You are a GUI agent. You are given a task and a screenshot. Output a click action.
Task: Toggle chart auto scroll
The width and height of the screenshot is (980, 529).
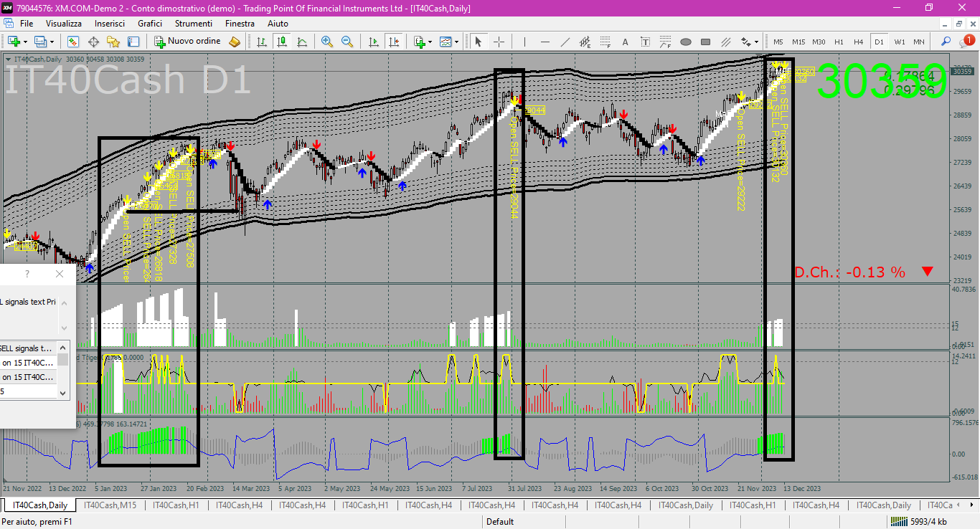pyautogui.click(x=374, y=42)
